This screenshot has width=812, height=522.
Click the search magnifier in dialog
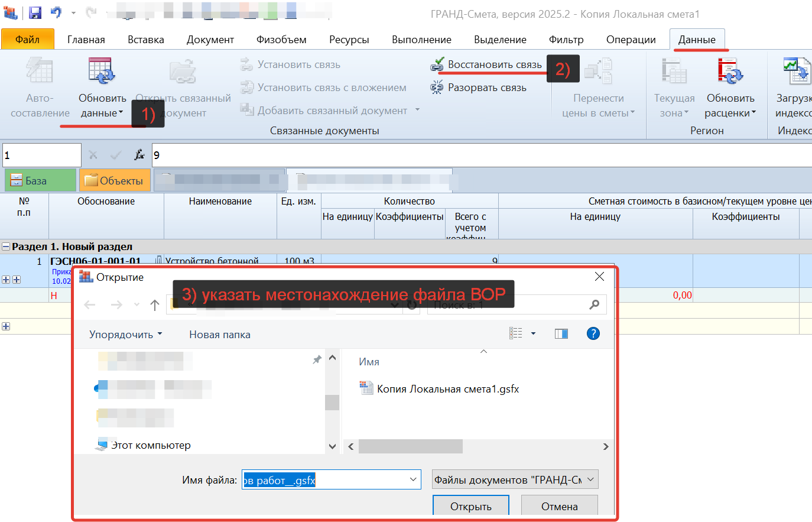click(x=594, y=304)
